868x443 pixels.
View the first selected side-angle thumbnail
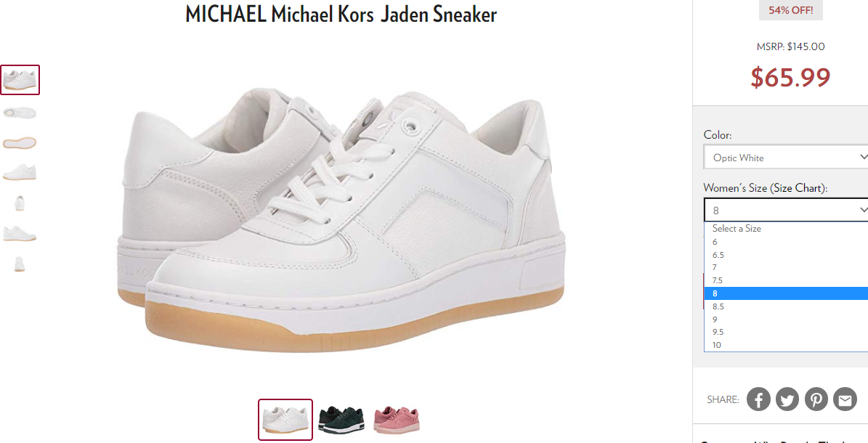(20, 80)
